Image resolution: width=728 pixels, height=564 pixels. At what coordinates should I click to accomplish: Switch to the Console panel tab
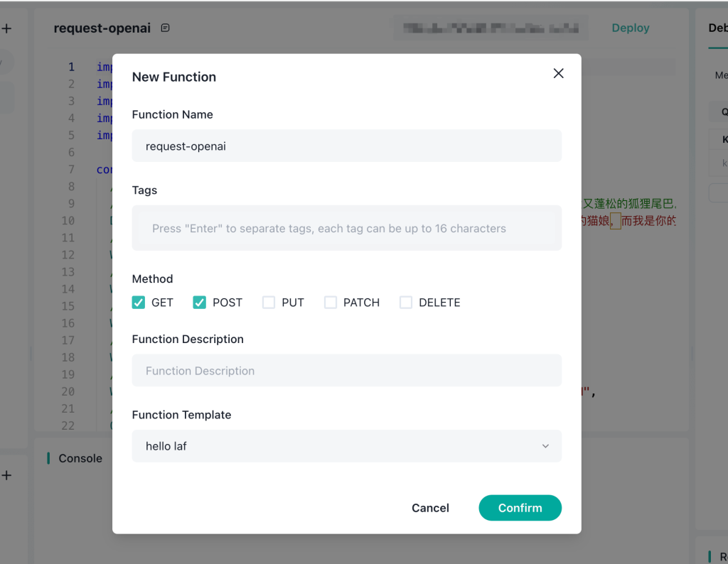[x=80, y=458]
